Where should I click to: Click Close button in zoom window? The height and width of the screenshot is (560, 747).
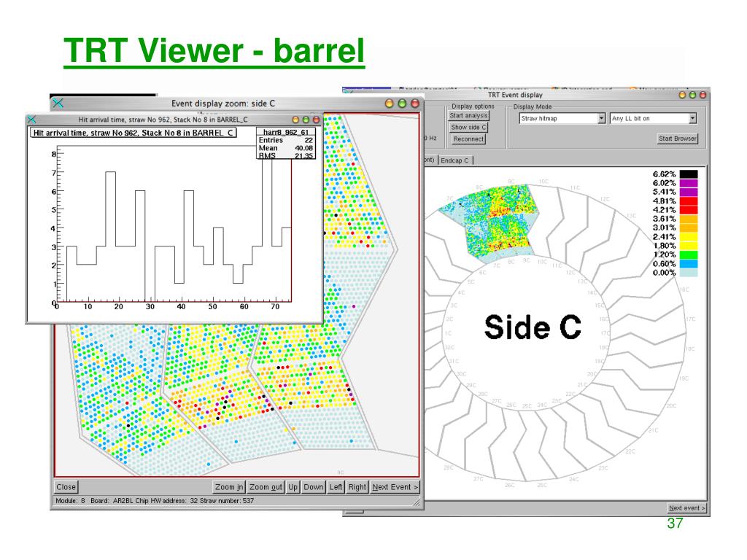click(66, 486)
